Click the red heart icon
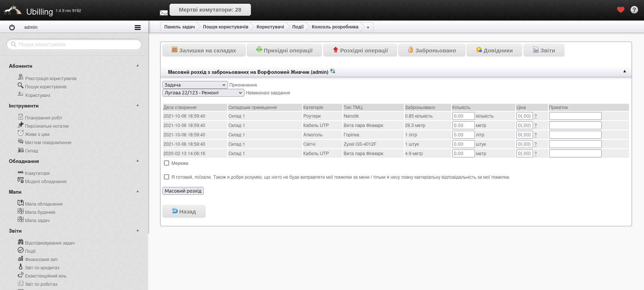Viewport: 644px width, 290px height. (x=620, y=10)
